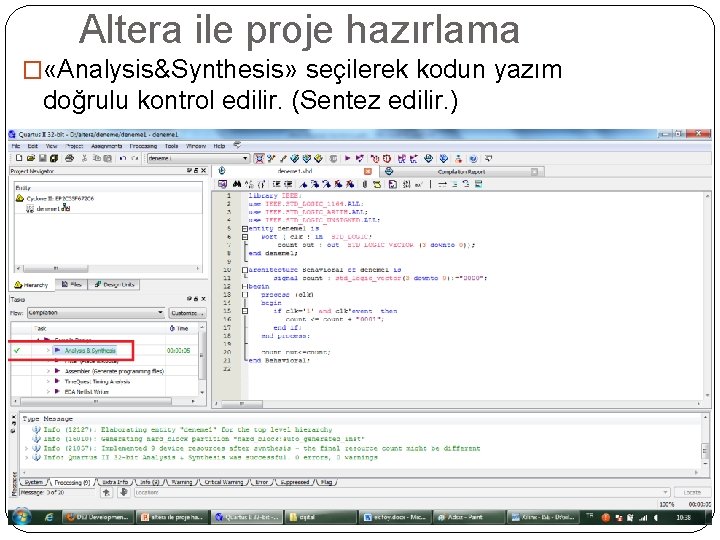Click the Customize button in Tasks
Image resolution: width=720 pixels, height=540 pixels.
(x=187, y=313)
